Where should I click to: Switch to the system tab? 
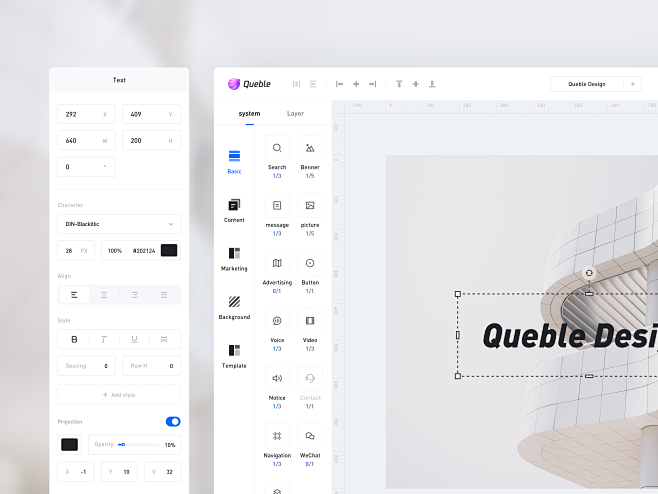pyautogui.click(x=249, y=114)
